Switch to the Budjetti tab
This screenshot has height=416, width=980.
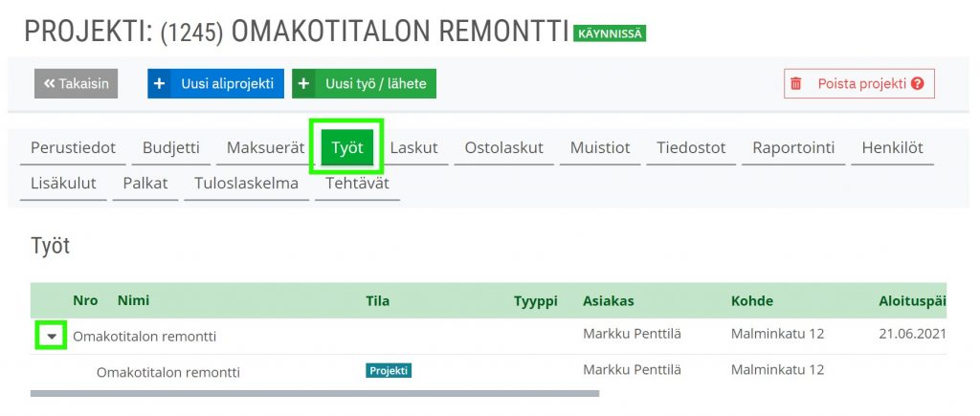point(170,147)
